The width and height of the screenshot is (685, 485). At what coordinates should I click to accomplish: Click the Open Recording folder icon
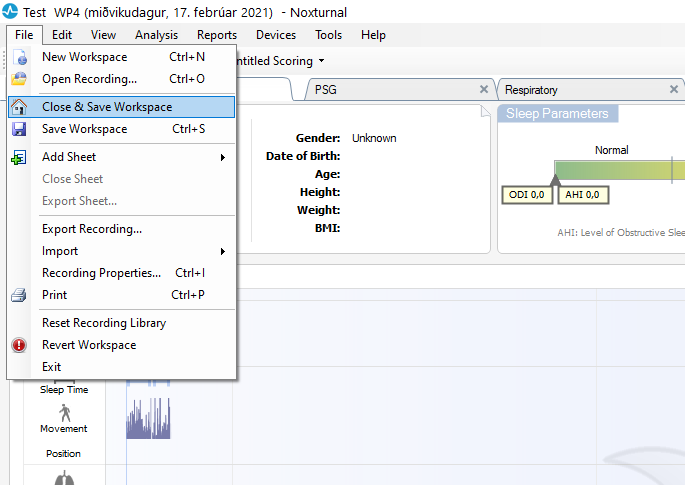20,79
